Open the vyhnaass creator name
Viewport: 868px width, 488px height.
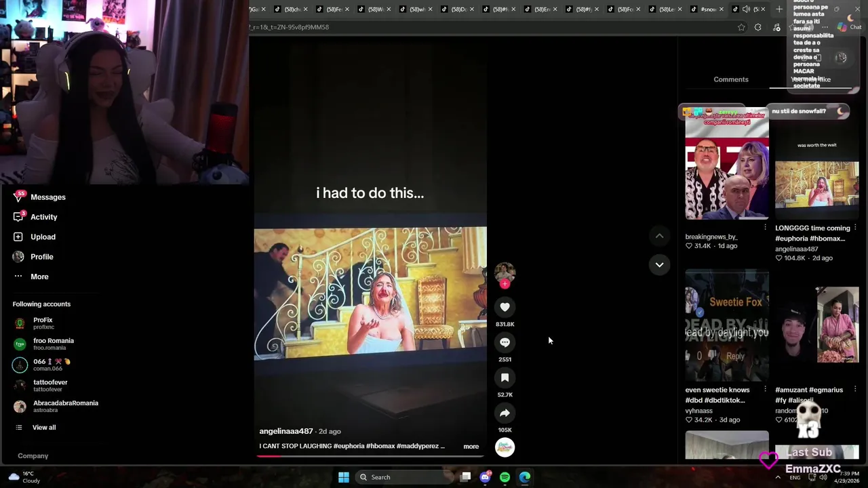699,411
